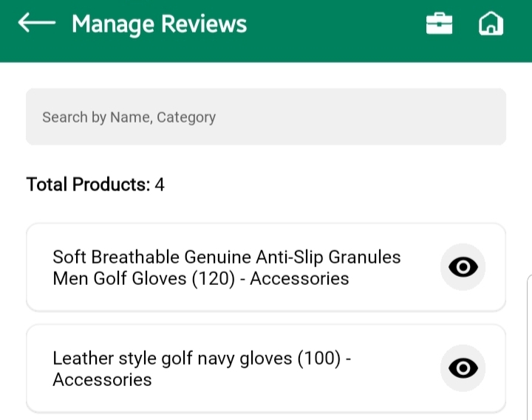View reviews for Leather style navy gloves

463,368
